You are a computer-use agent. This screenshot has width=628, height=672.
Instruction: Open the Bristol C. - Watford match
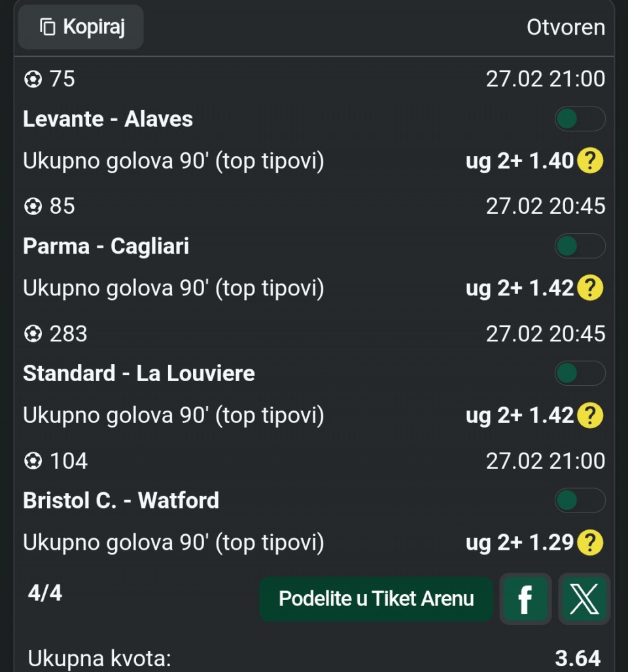point(121,501)
